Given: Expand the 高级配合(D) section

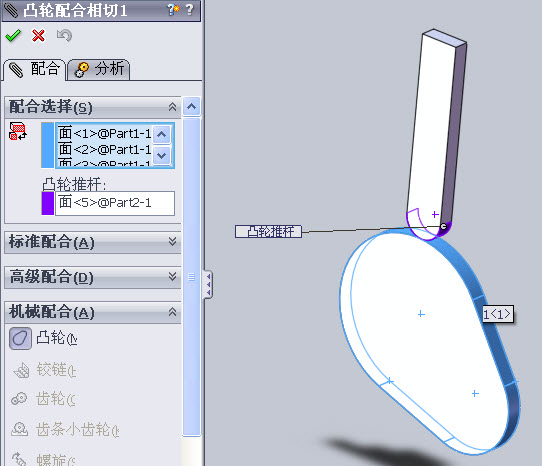Looking at the screenshot, I should 172,276.
